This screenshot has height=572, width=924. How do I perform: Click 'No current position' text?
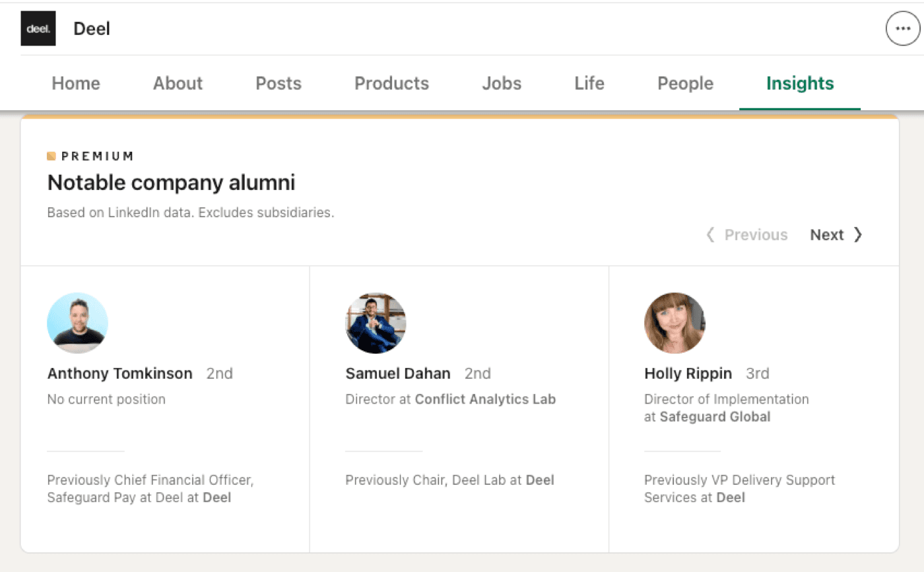click(106, 399)
